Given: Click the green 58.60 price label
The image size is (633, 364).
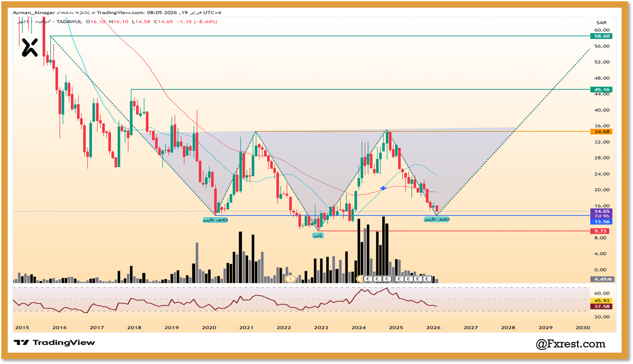Looking at the screenshot, I should 601,36.
